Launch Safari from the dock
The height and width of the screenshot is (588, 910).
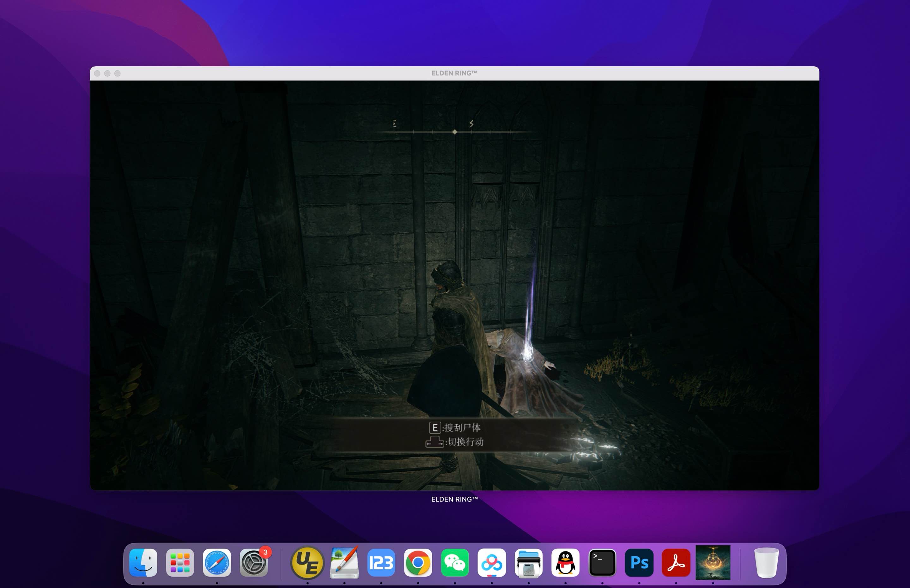[x=217, y=562]
